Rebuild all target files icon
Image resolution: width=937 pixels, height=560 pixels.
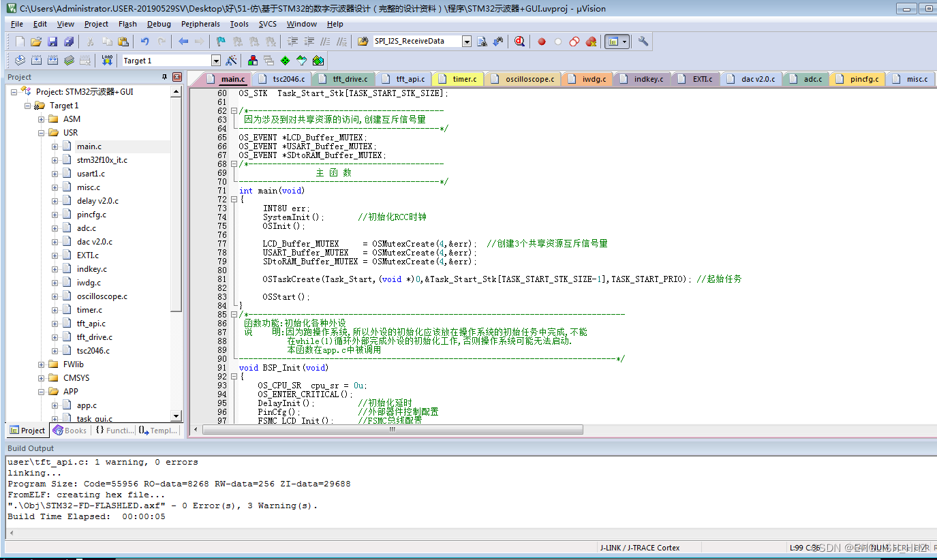coord(52,60)
